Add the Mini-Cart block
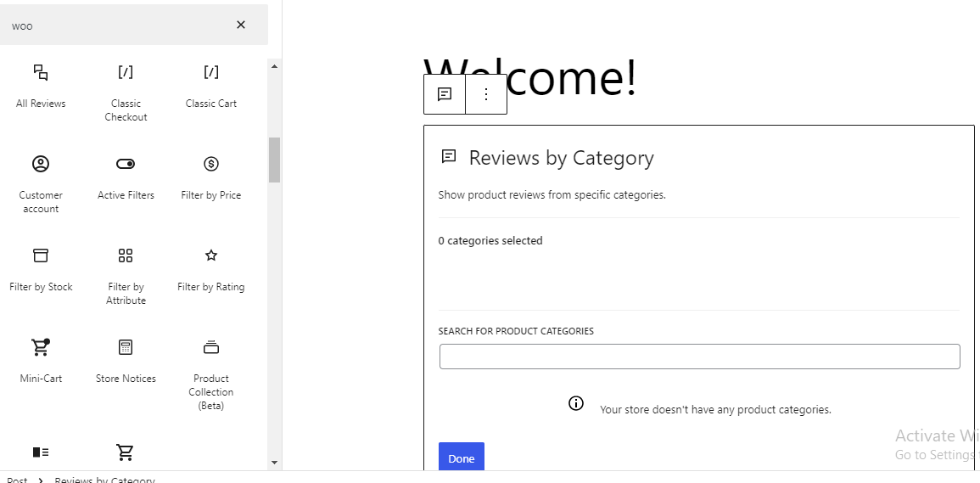This screenshot has width=980, height=483. 41,360
